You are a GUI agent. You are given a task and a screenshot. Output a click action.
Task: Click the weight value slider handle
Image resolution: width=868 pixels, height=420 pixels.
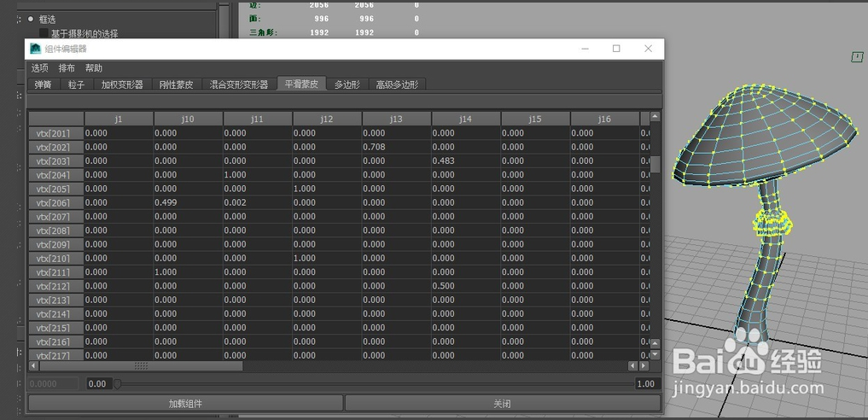click(118, 383)
